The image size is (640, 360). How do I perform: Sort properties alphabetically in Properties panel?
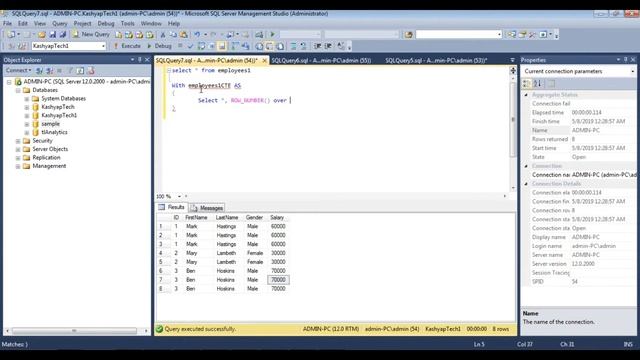click(538, 84)
